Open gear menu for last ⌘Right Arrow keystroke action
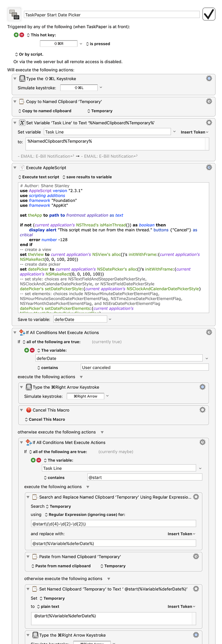The width and height of the screenshot is (222, 644). coord(196,635)
